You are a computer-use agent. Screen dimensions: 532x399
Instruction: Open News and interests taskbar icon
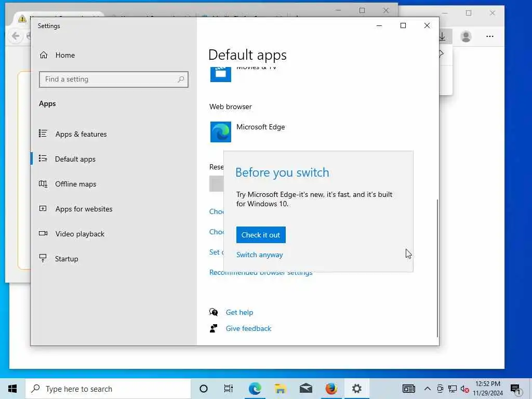click(x=409, y=389)
